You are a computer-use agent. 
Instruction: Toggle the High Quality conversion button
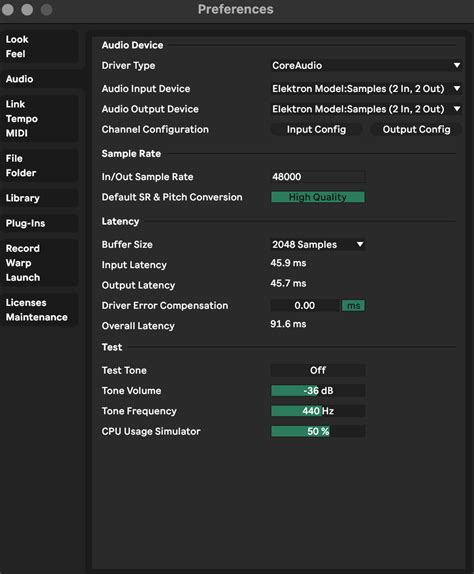(318, 197)
